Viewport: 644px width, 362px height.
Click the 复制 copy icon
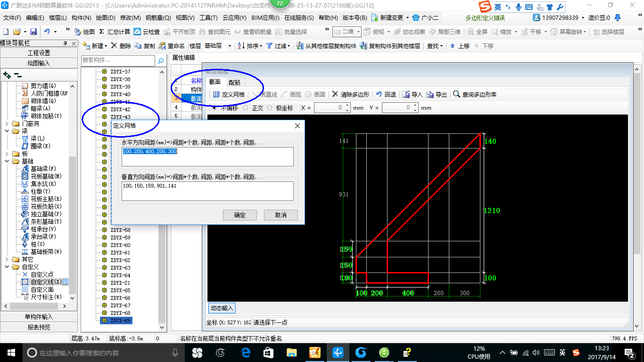pyautogui.click(x=145, y=46)
